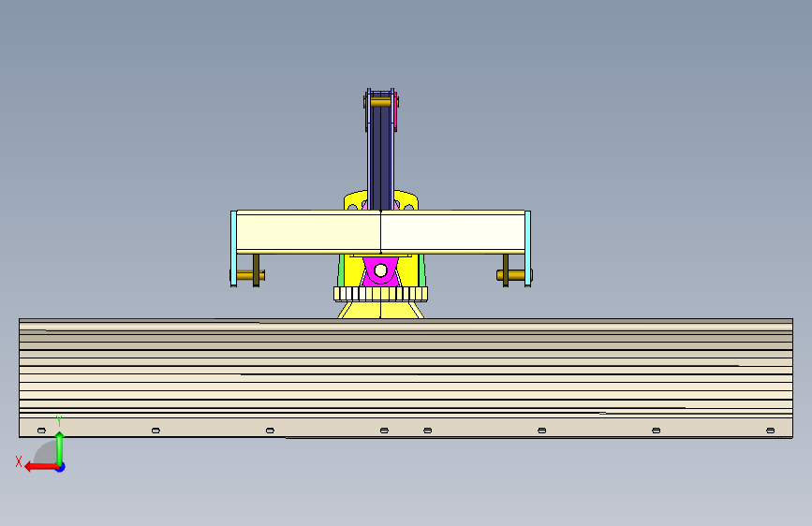Pick the gold pin atop the column

[380, 103]
